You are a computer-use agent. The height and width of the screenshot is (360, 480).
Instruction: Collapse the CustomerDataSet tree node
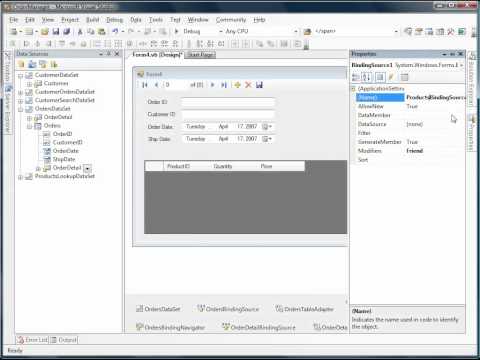tap(21, 76)
